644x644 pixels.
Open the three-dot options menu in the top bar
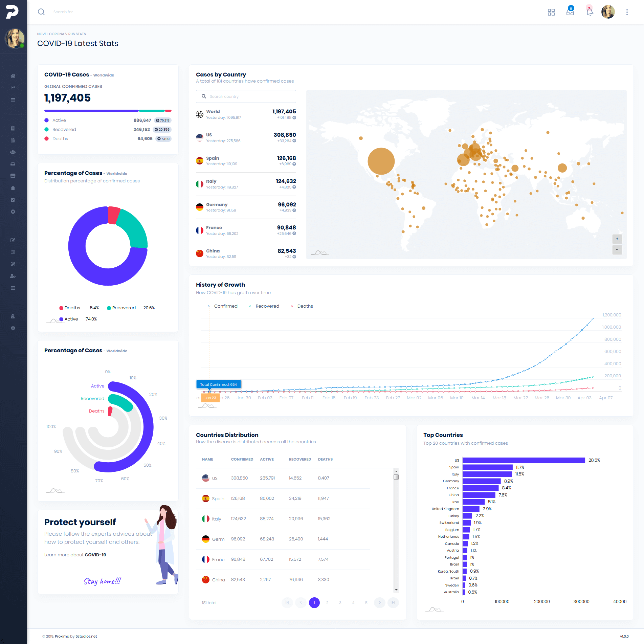pos(627,12)
